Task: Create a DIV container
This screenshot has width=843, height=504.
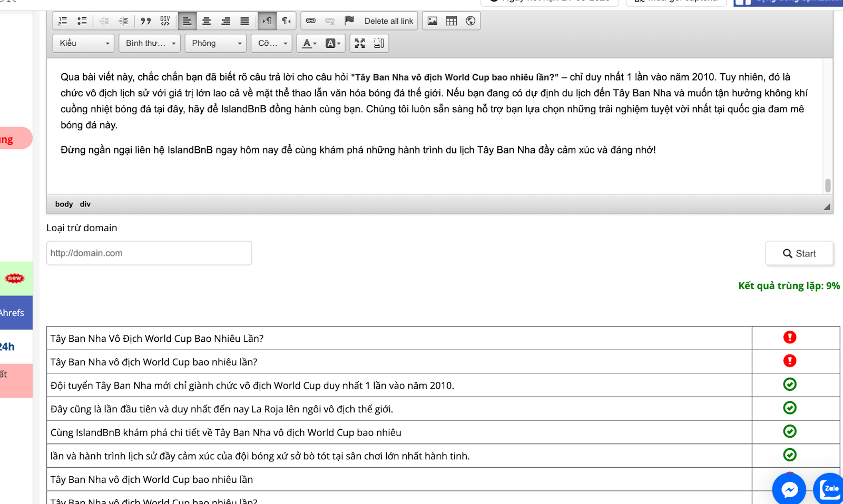Action: [165, 21]
